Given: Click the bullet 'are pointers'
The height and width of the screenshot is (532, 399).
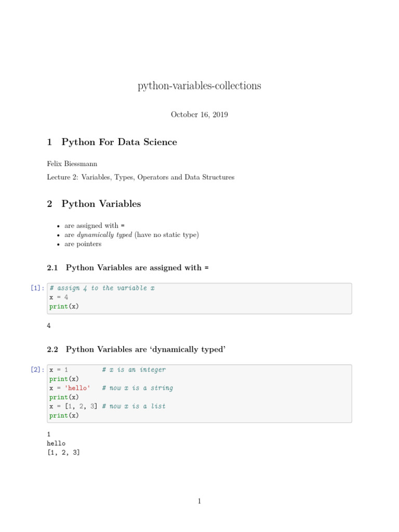Looking at the screenshot, I should pos(83,244).
